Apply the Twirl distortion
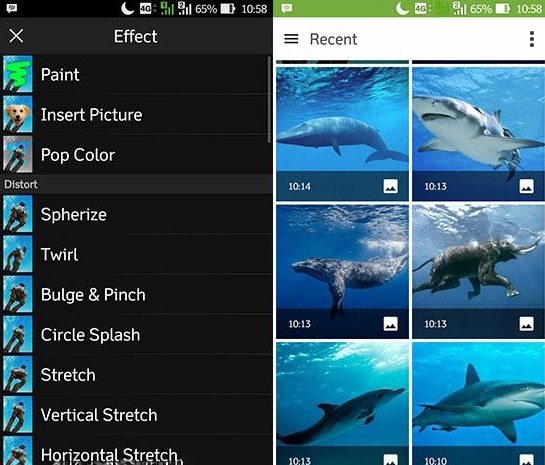545x465 pixels. 136,254
